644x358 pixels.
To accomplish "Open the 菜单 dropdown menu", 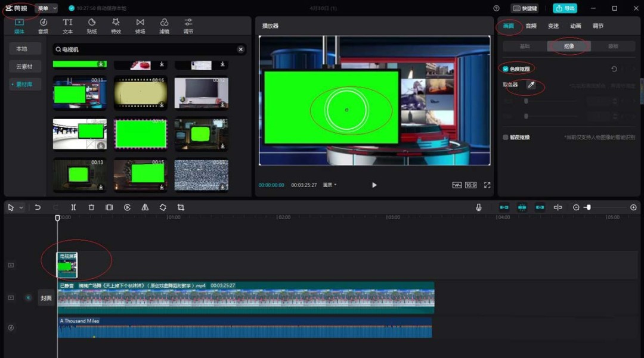I will click(47, 8).
